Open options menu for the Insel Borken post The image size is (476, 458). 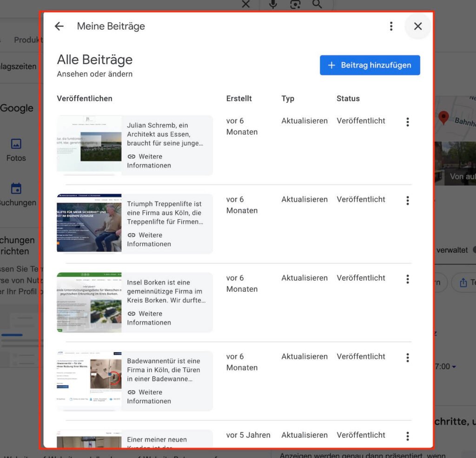pos(408,279)
